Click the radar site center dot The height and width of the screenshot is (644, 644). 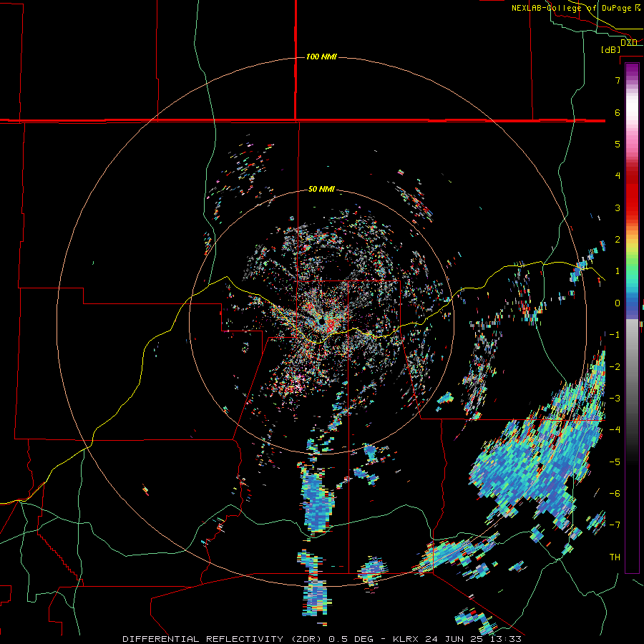coord(321,322)
